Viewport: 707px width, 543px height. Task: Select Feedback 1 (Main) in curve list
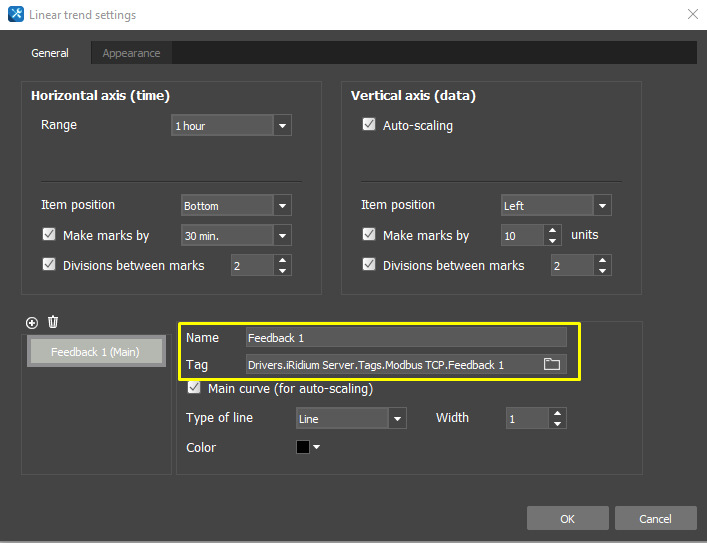(x=95, y=352)
